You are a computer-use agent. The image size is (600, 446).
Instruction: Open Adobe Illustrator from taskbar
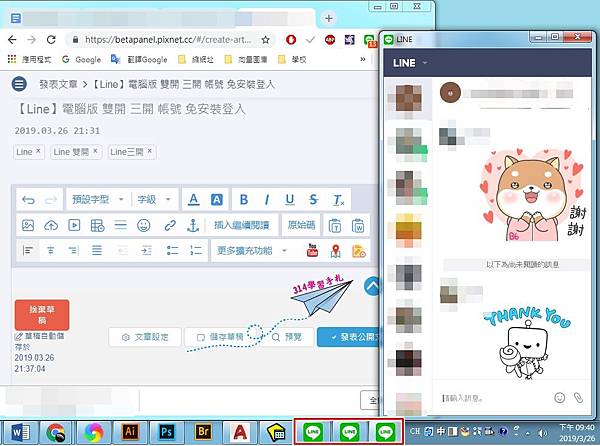130,432
